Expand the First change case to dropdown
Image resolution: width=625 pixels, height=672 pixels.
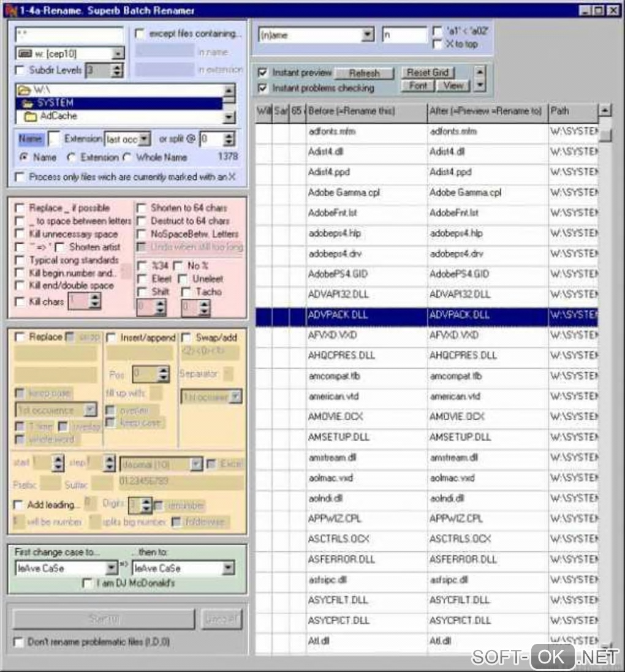(x=111, y=568)
